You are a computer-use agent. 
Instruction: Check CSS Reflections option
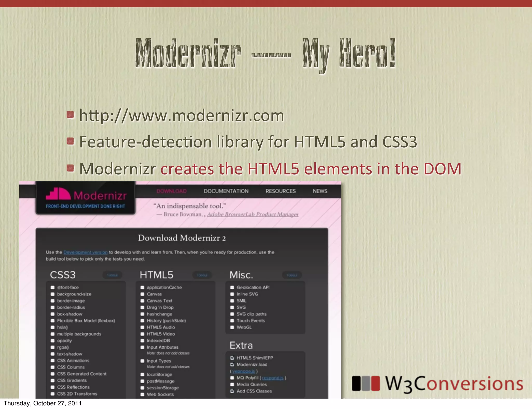[52, 387]
